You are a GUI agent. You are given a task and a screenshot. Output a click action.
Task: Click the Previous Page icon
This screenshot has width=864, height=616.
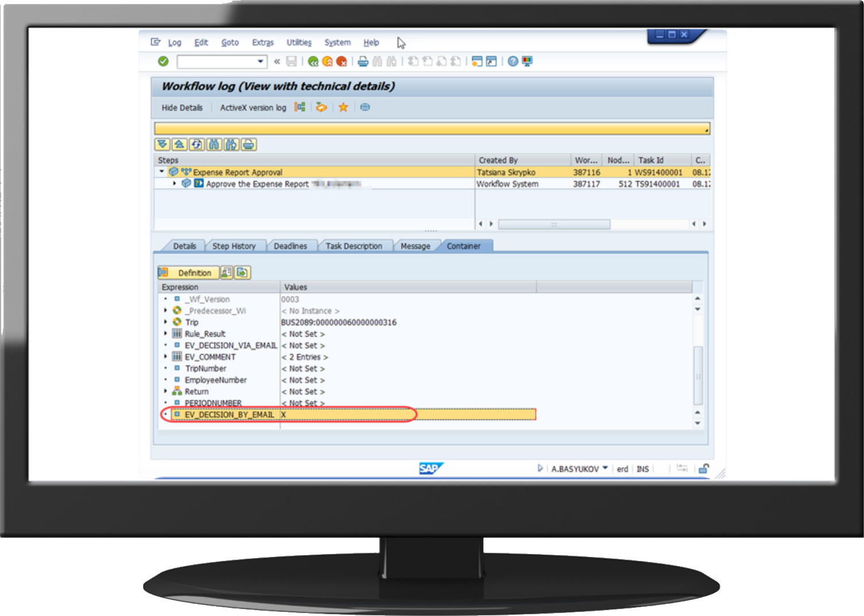[427, 61]
